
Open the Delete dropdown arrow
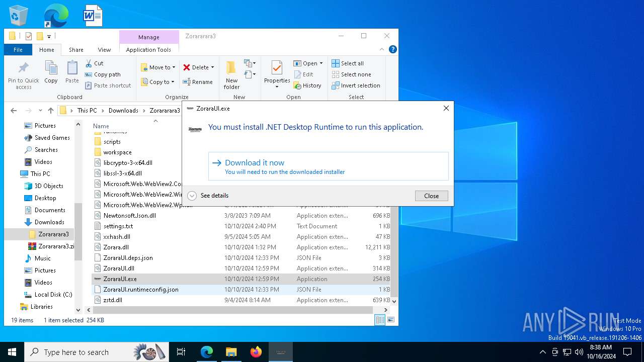(x=212, y=67)
